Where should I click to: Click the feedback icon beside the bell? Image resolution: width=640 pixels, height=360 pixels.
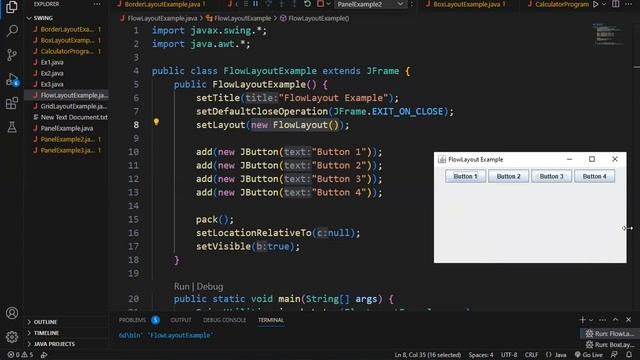[x=614, y=355]
